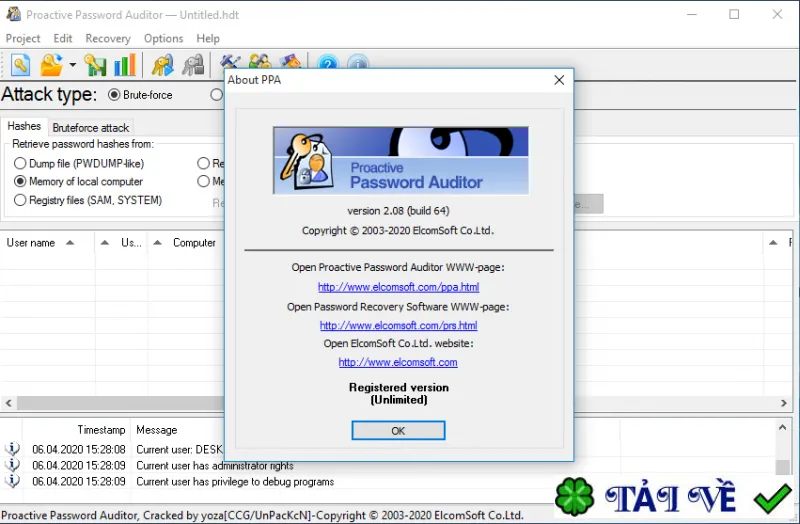Image resolution: width=800 pixels, height=524 pixels.
Task: Click left arrow of horizontal scrollbar
Action: point(9,403)
